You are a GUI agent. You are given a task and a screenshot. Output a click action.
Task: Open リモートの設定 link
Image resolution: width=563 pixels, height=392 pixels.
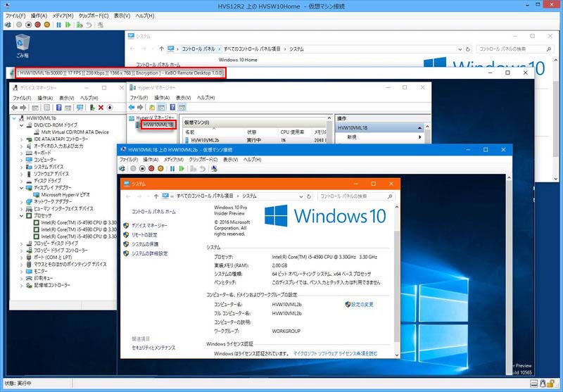coord(144,235)
